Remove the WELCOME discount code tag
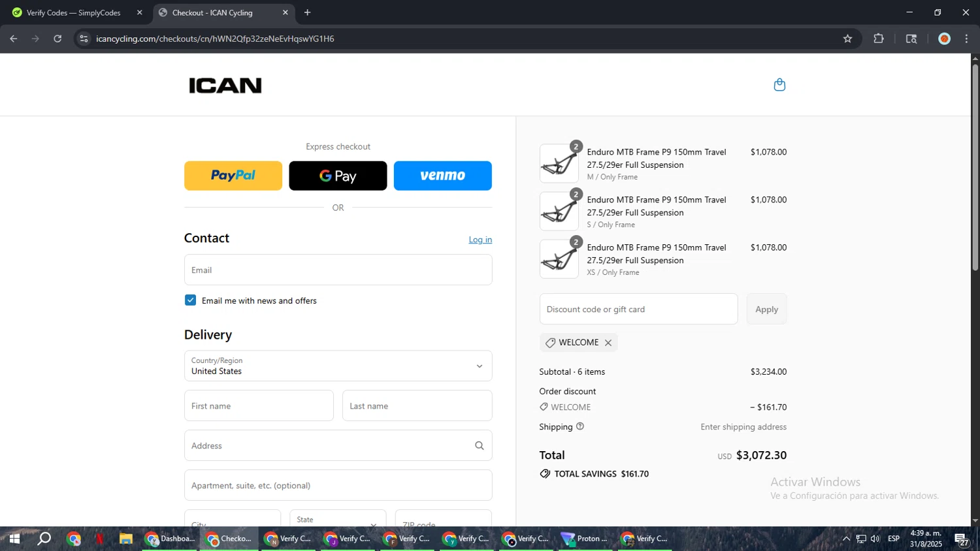 [608, 343]
